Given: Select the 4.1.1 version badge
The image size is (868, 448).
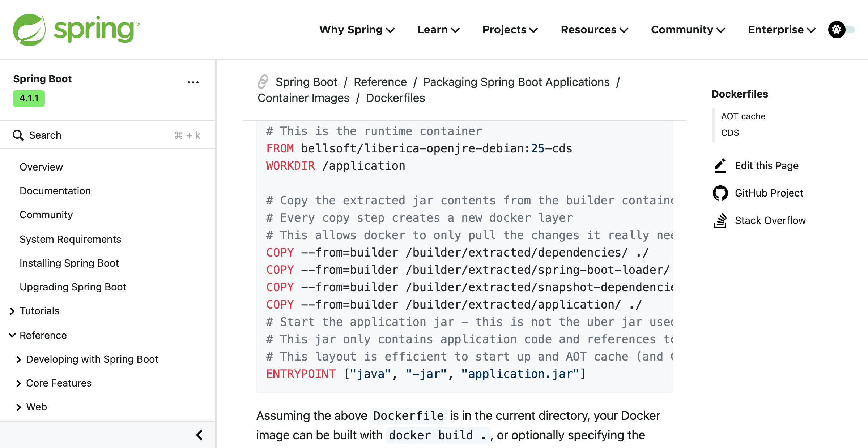Looking at the screenshot, I should pyautogui.click(x=29, y=98).
